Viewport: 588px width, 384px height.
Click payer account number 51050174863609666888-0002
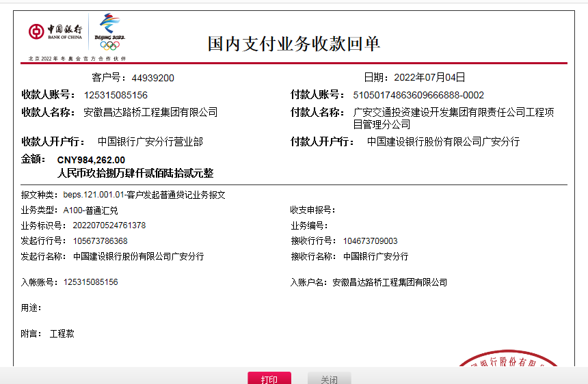(x=418, y=95)
